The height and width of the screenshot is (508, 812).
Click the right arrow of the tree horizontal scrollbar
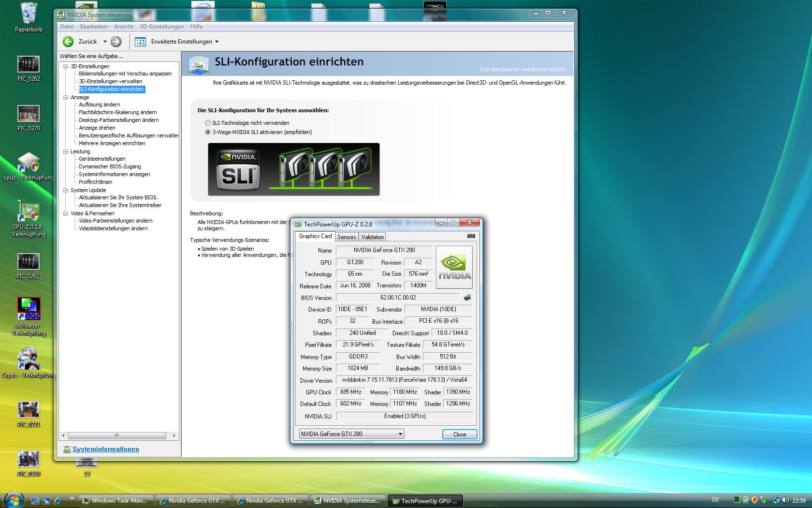click(174, 435)
